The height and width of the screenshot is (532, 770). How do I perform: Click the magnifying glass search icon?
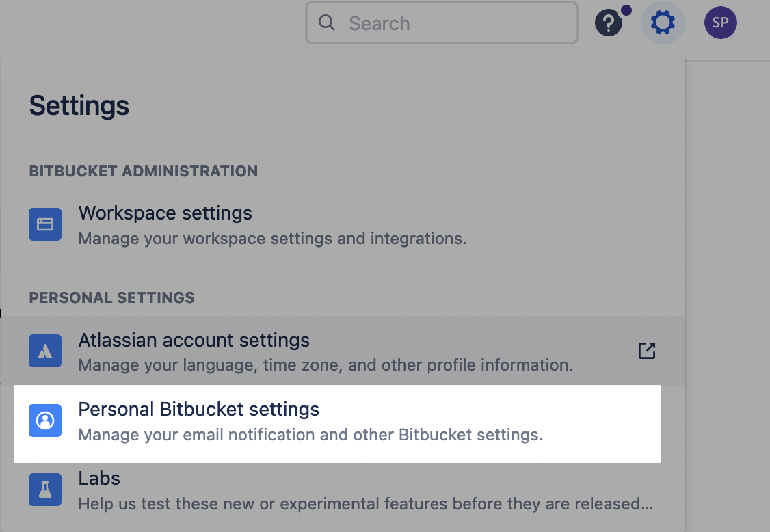tap(327, 23)
